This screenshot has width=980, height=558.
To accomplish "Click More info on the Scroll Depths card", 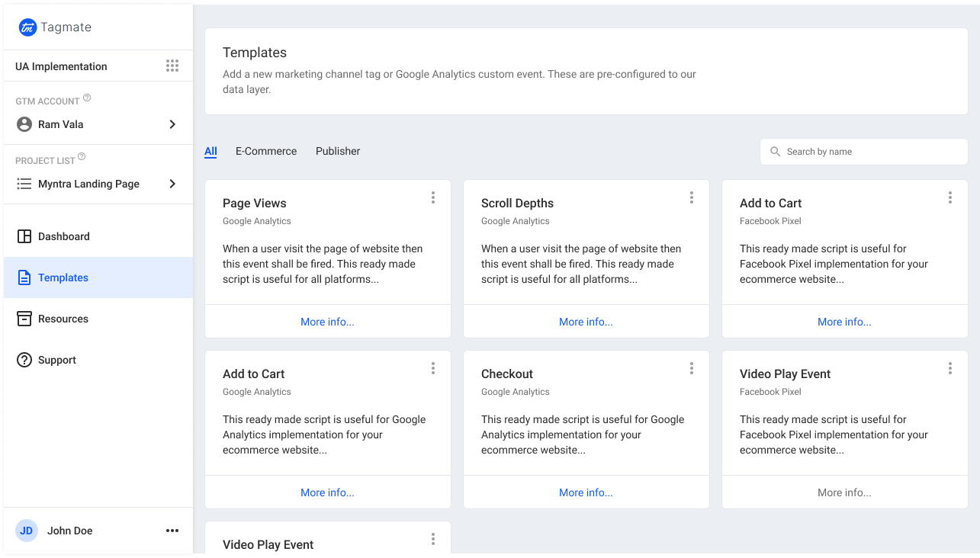I will [x=586, y=322].
